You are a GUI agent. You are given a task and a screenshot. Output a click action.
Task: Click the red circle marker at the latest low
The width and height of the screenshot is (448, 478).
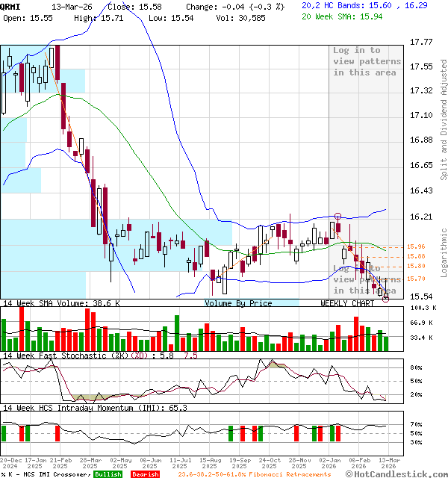pos(385,297)
